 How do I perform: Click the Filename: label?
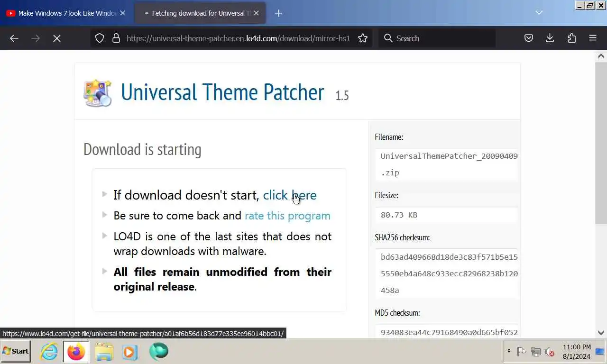pos(389,137)
